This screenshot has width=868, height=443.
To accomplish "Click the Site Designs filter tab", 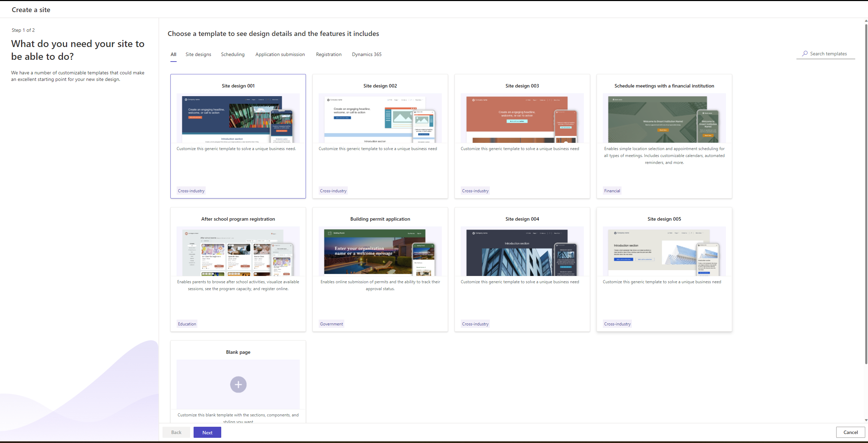I will (x=198, y=54).
